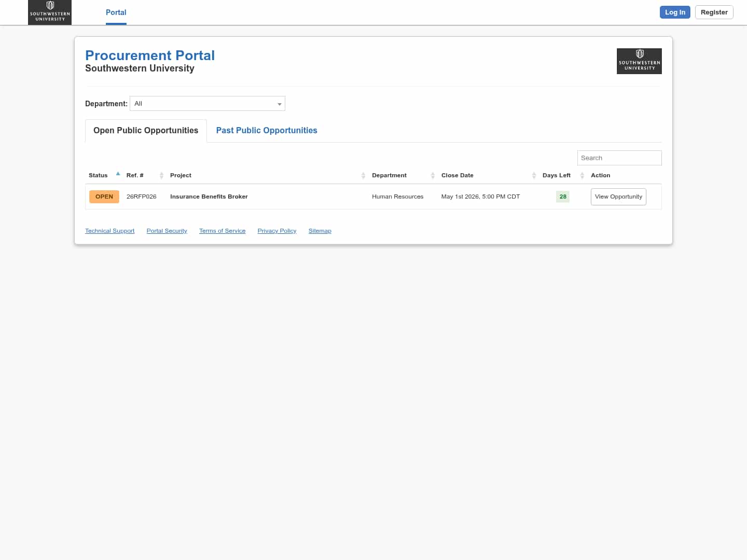Click the Log In button
This screenshot has height=560, width=747.
675,12
